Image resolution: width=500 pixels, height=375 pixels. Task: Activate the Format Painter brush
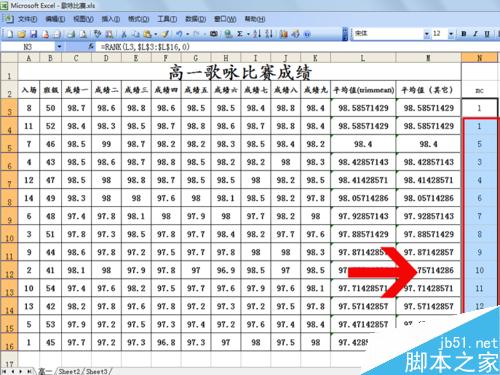point(165,34)
